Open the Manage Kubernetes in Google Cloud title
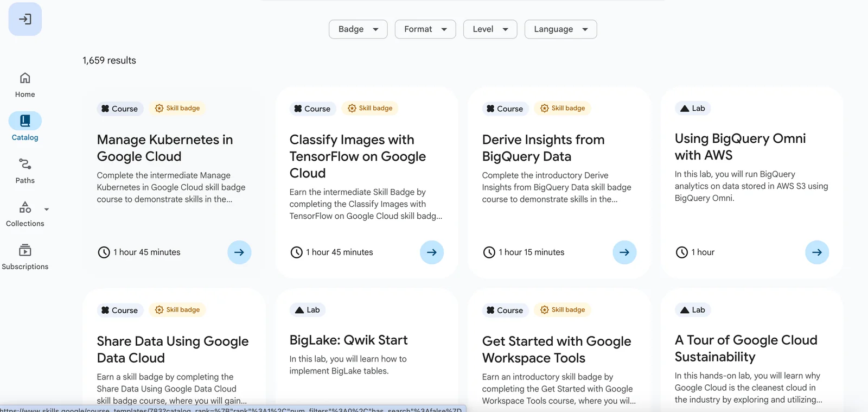This screenshot has width=868, height=412. pyautogui.click(x=165, y=148)
